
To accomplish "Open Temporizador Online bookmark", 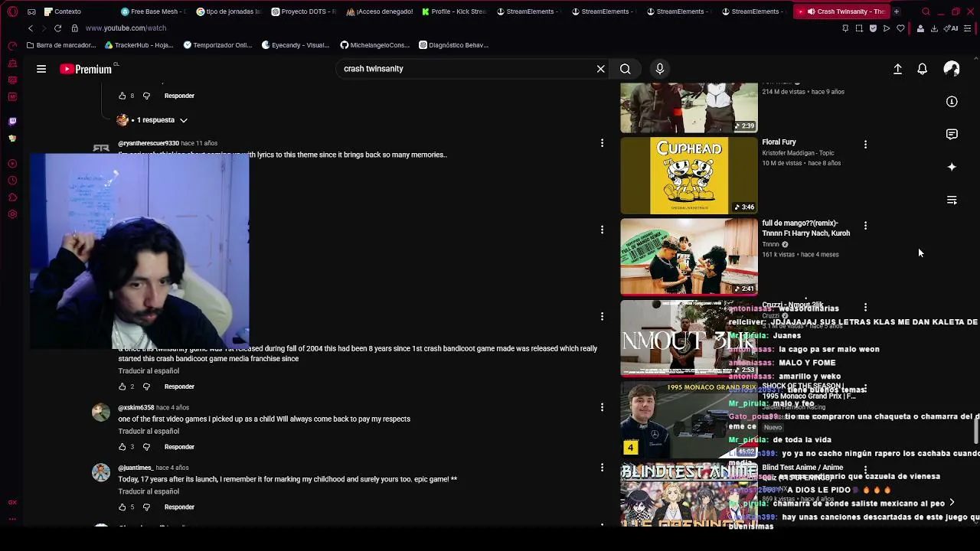I will tap(217, 45).
